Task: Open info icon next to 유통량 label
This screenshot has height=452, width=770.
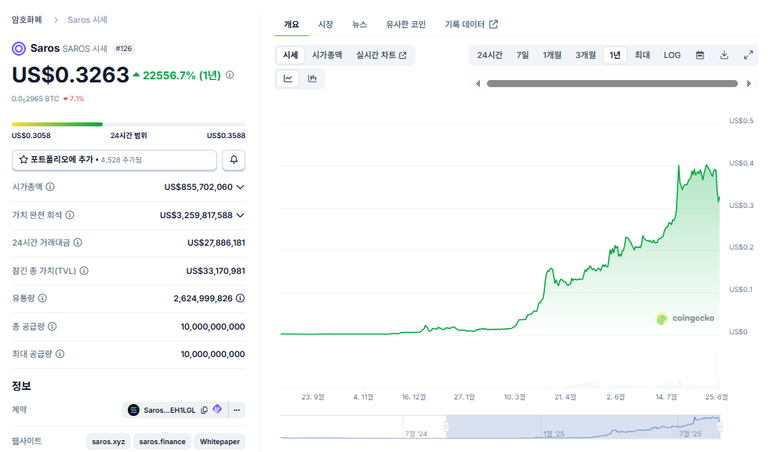Action: click(x=42, y=298)
